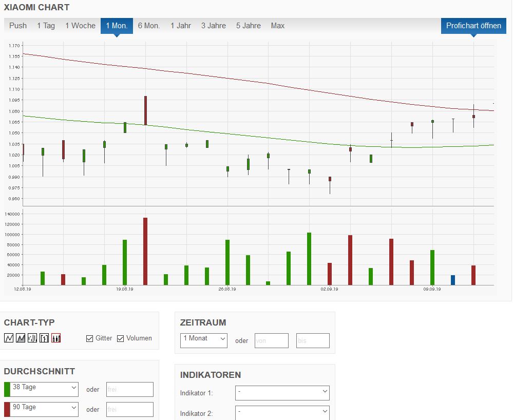Expand the Indikator 2 dropdown

pyautogui.click(x=282, y=413)
